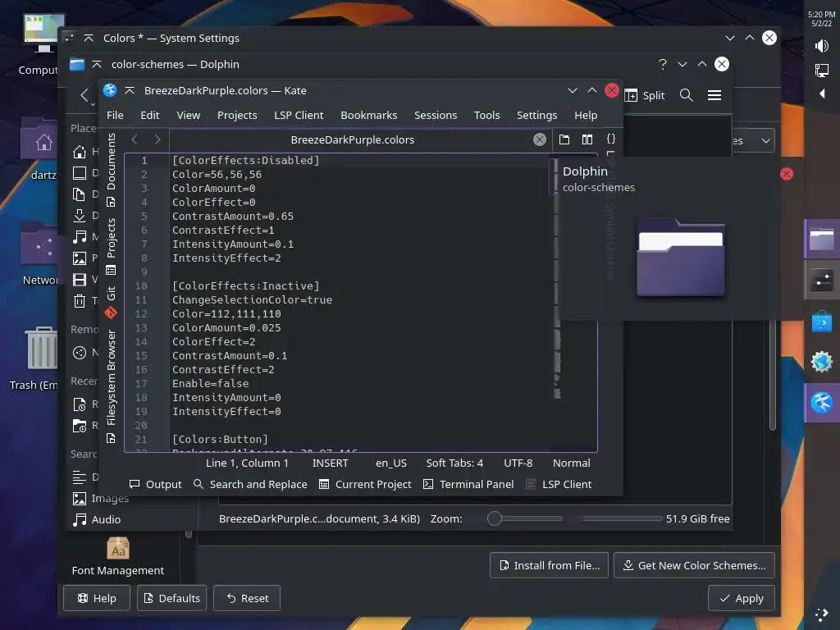Change UTF-8 encoding in status bar
840x630 pixels.
tap(518, 463)
